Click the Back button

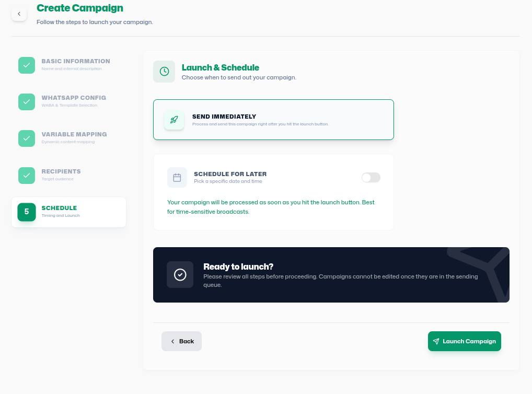[x=181, y=341]
